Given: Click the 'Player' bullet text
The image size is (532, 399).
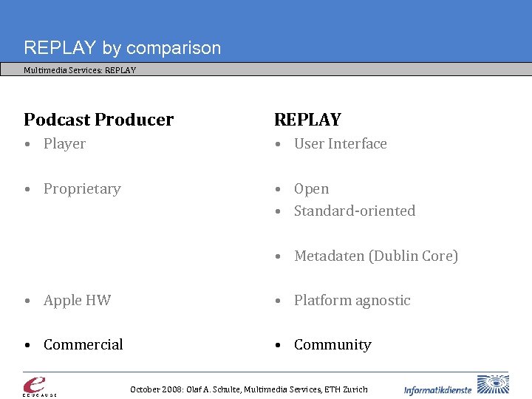Looking at the screenshot, I should 64,144.
